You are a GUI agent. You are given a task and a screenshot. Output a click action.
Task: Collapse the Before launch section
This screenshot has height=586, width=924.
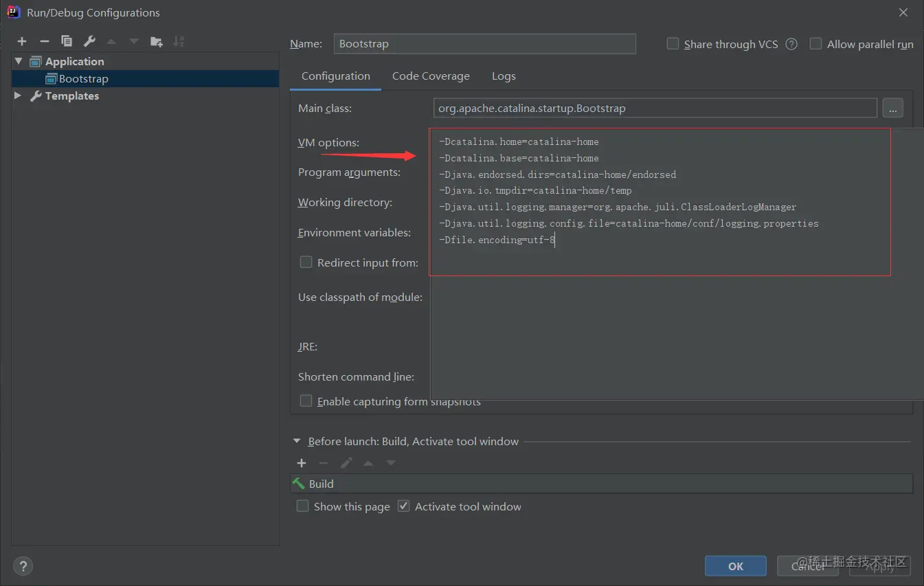(297, 441)
